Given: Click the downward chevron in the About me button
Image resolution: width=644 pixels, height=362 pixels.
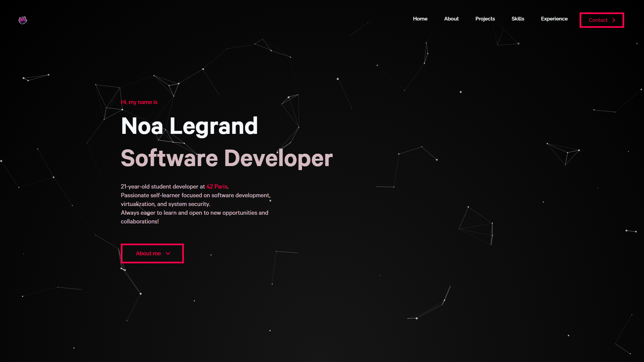Looking at the screenshot, I should click(x=168, y=254).
